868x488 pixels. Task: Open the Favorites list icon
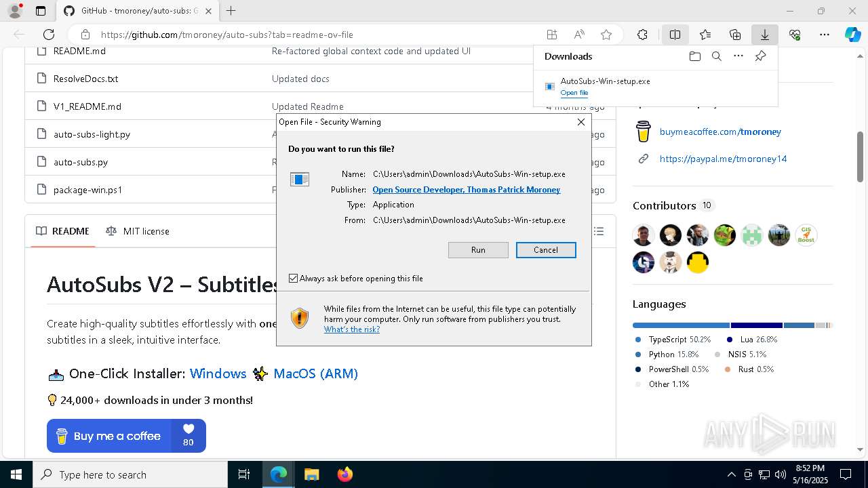click(705, 35)
